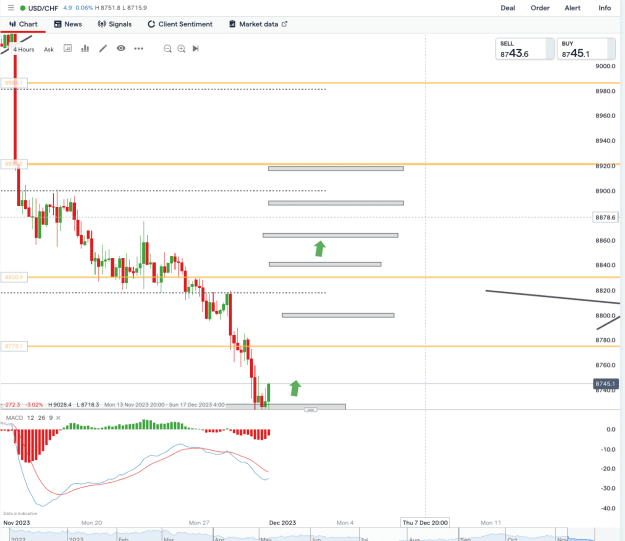The image size is (625, 541).
Task: Select the line drawing tool
Action: [103, 48]
